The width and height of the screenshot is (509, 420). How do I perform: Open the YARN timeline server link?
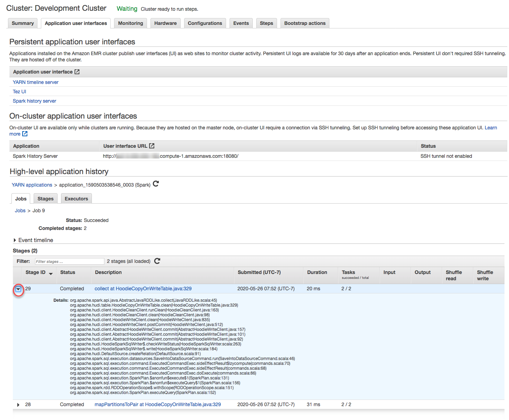click(x=35, y=82)
